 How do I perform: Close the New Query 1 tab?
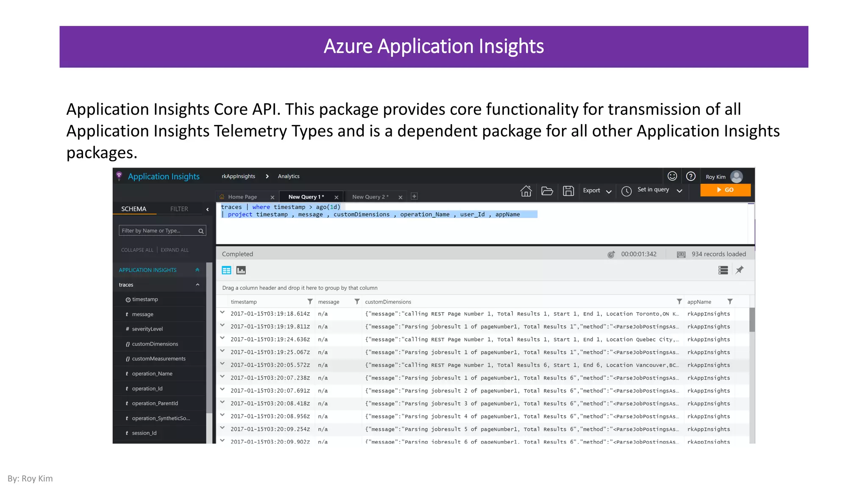(x=337, y=197)
